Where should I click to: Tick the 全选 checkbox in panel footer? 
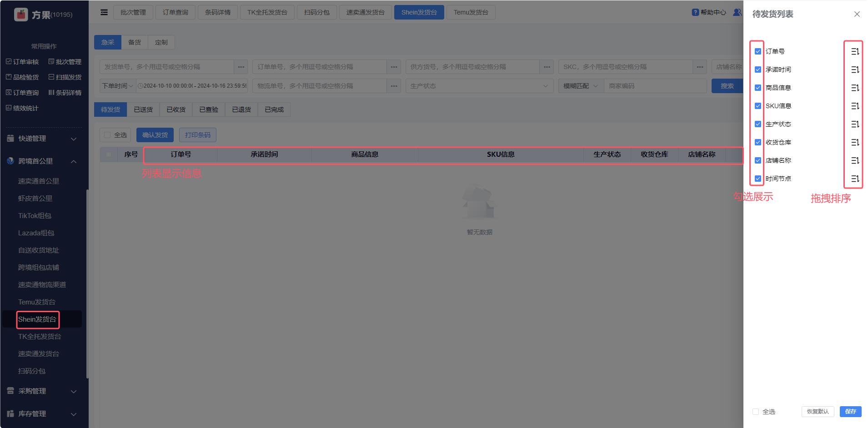click(x=756, y=412)
